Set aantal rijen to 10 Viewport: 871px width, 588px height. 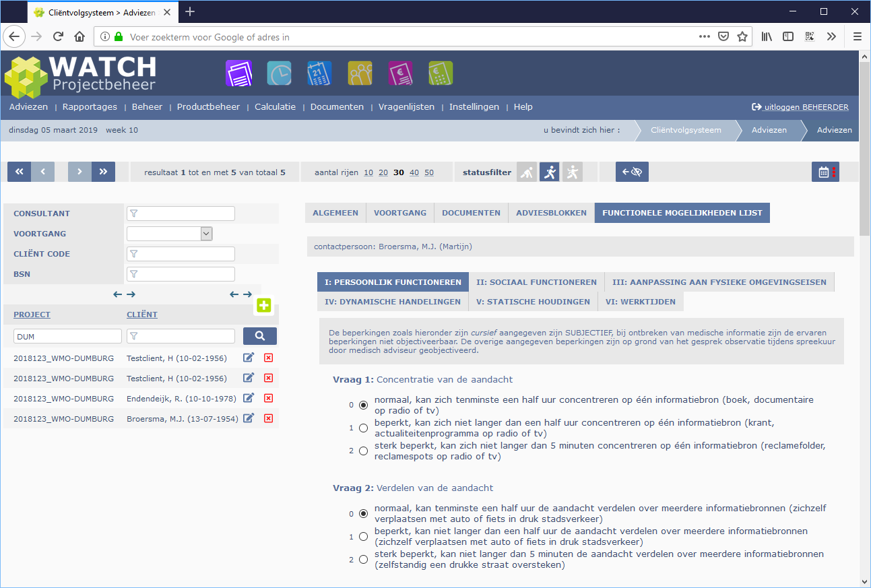(368, 172)
